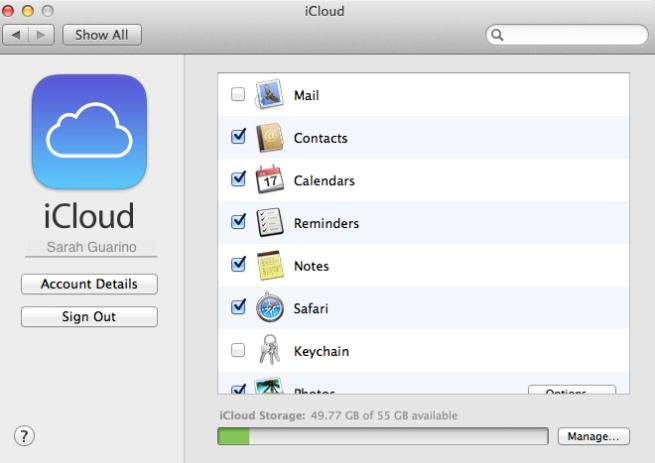Click the Keychain keys icon
Image resolution: width=655 pixels, height=463 pixels.
269,351
